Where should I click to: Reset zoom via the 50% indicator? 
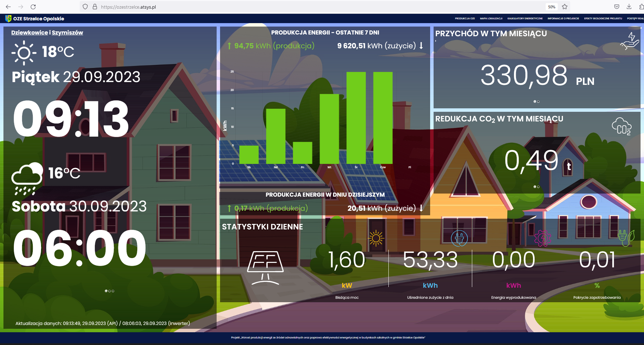pos(552,7)
